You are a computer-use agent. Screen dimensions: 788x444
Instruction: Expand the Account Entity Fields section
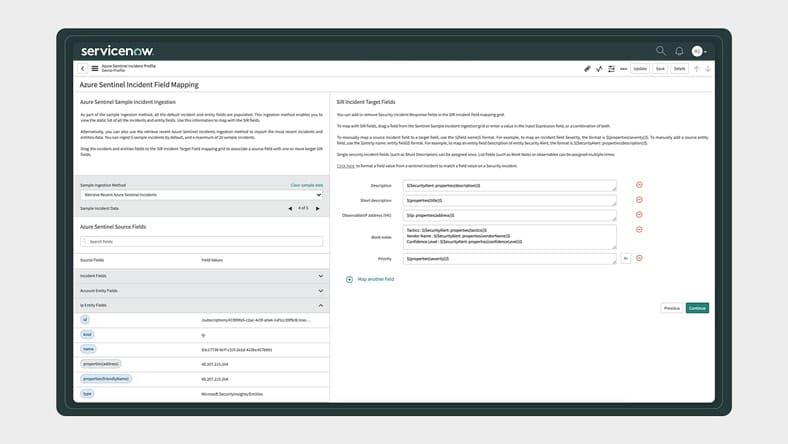click(320, 290)
